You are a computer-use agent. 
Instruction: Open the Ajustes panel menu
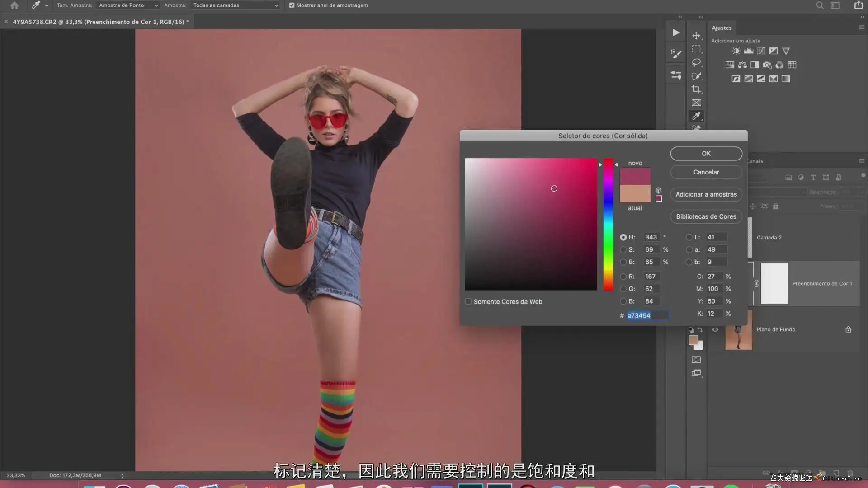pyautogui.click(x=861, y=28)
